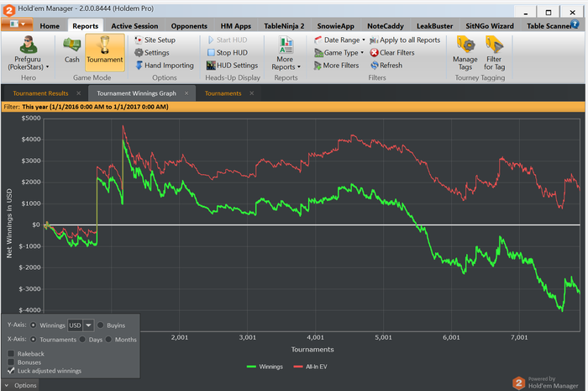Uncheck Luck adjusted winnings
The height and width of the screenshot is (391, 588).
(11, 371)
